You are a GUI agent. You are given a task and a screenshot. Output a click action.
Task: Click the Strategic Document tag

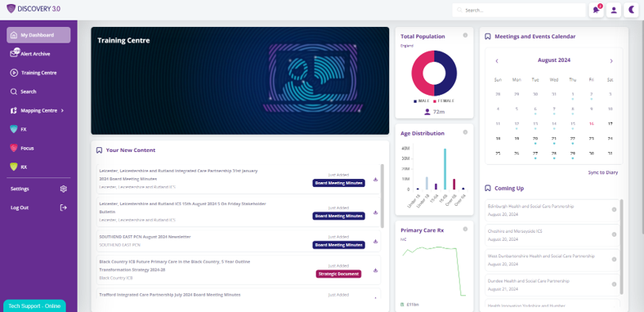[x=338, y=274]
